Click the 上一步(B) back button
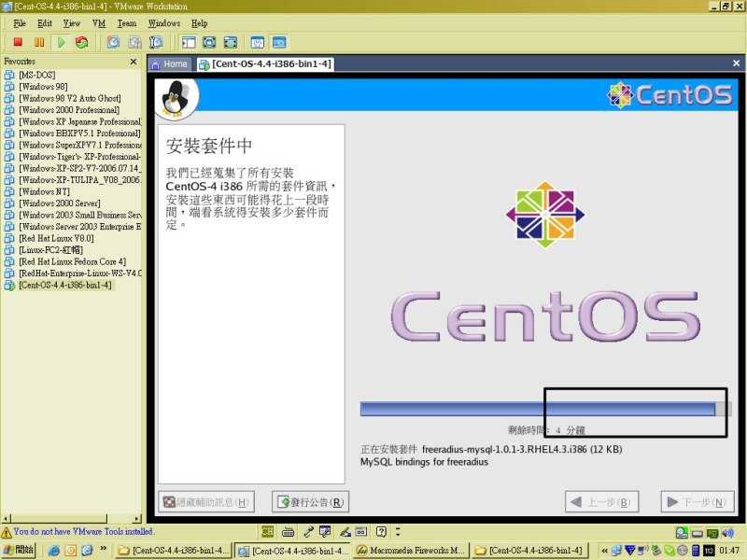Screen dimensions: 747x560 pyautogui.click(x=601, y=502)
